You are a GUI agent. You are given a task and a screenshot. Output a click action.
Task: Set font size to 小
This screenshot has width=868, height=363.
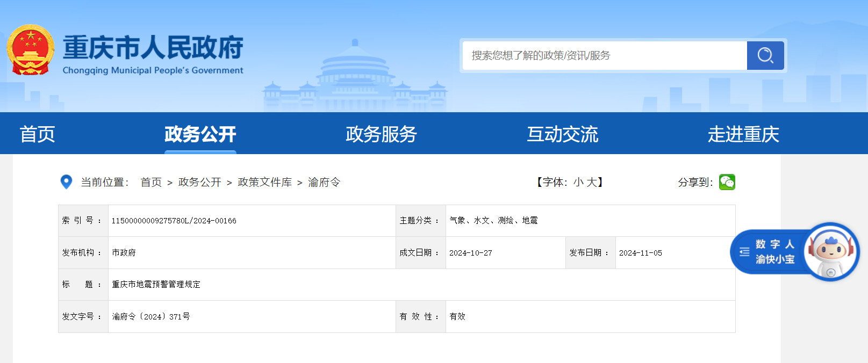coord(578,183)
